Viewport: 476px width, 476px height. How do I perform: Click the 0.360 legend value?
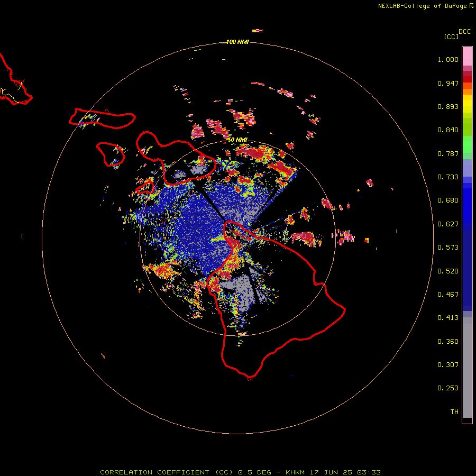click(448, 342)
